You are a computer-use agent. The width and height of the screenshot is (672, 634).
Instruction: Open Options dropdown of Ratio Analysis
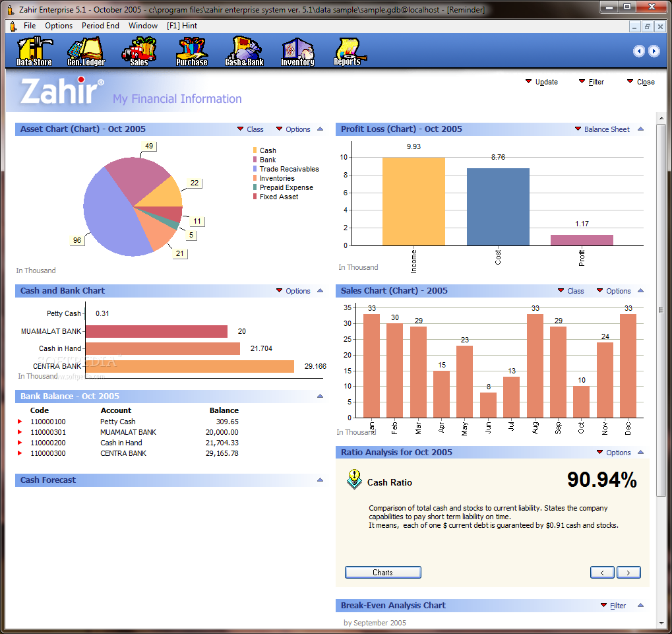[614, 453]
